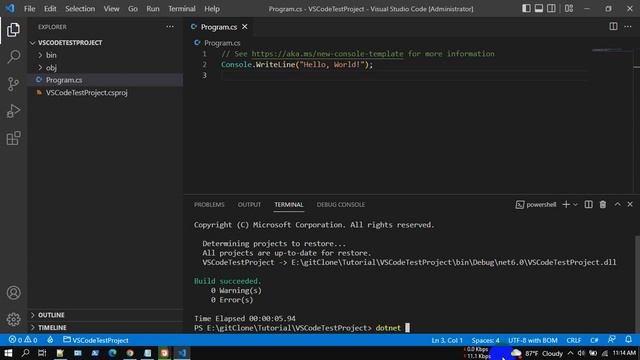
Task: Open the Run menu
Action: (x=153, y=9)
